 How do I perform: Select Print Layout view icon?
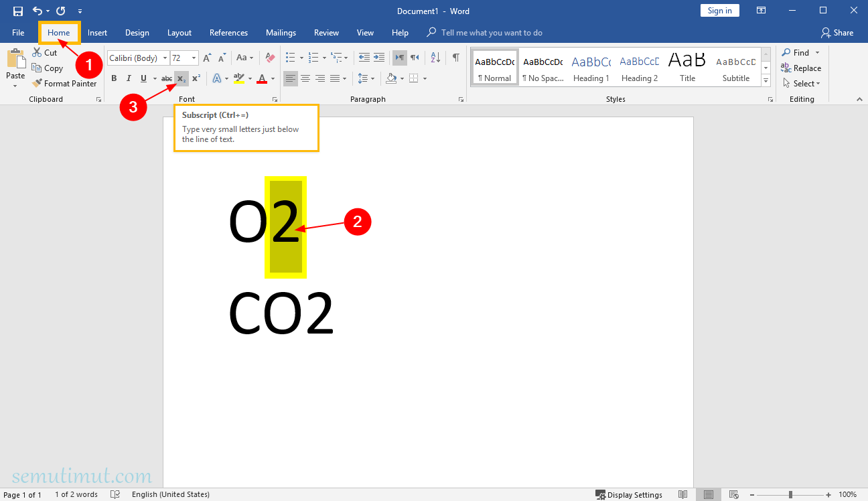[709, 494]
